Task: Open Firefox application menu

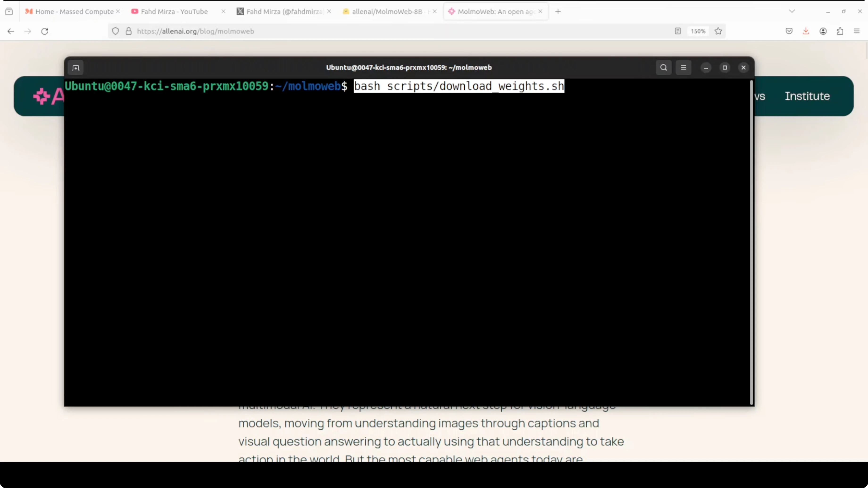Action: pos(857,31)
